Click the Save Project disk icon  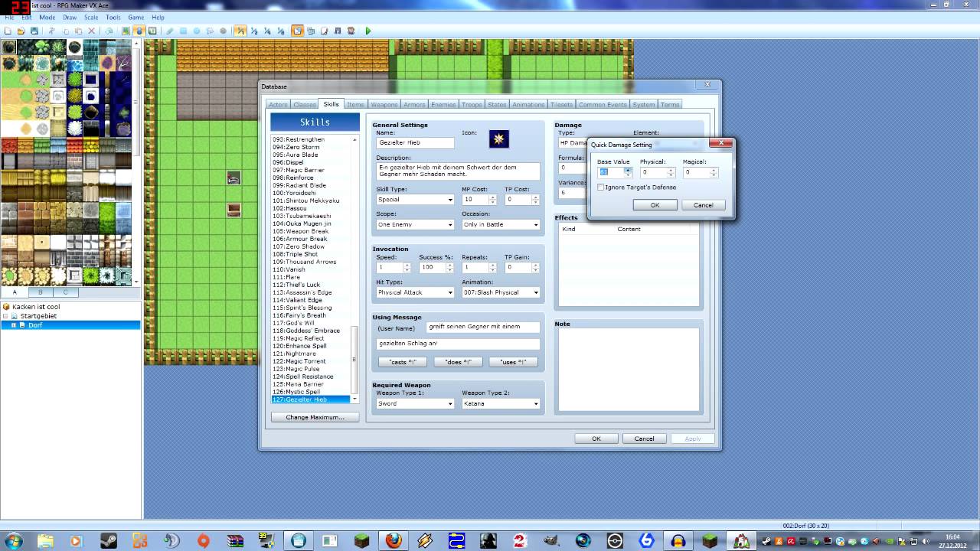34,31
